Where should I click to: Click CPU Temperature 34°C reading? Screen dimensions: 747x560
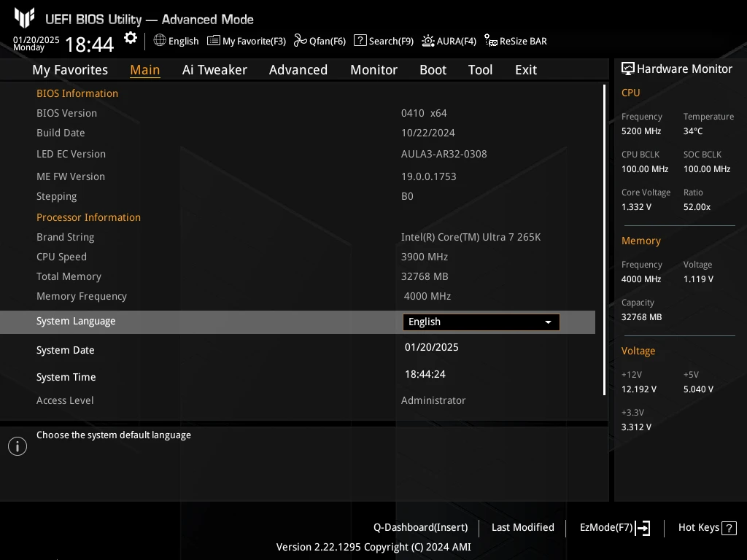pos(693,131)
